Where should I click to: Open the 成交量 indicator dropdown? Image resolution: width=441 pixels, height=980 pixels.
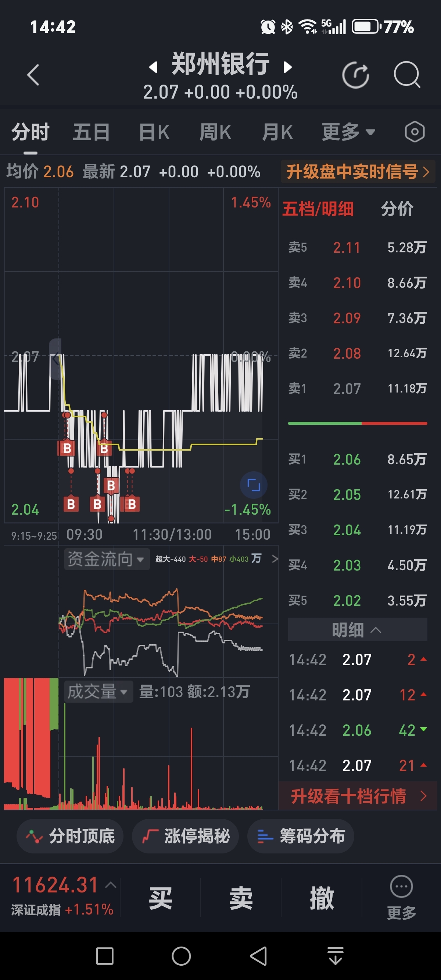[x=98, y=691]
